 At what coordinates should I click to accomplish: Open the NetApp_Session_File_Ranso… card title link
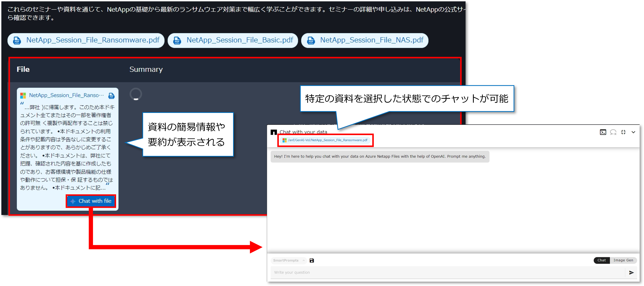tap(66, 95)
